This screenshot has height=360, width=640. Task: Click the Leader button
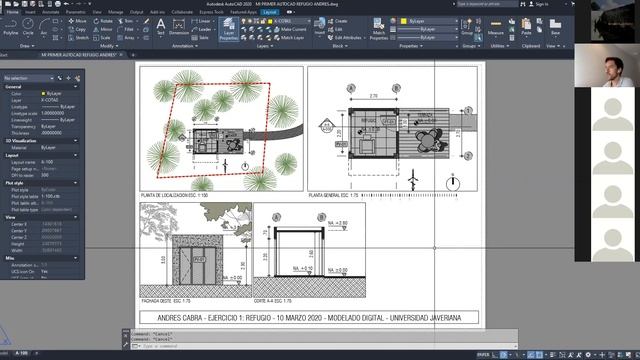(202, 29)
